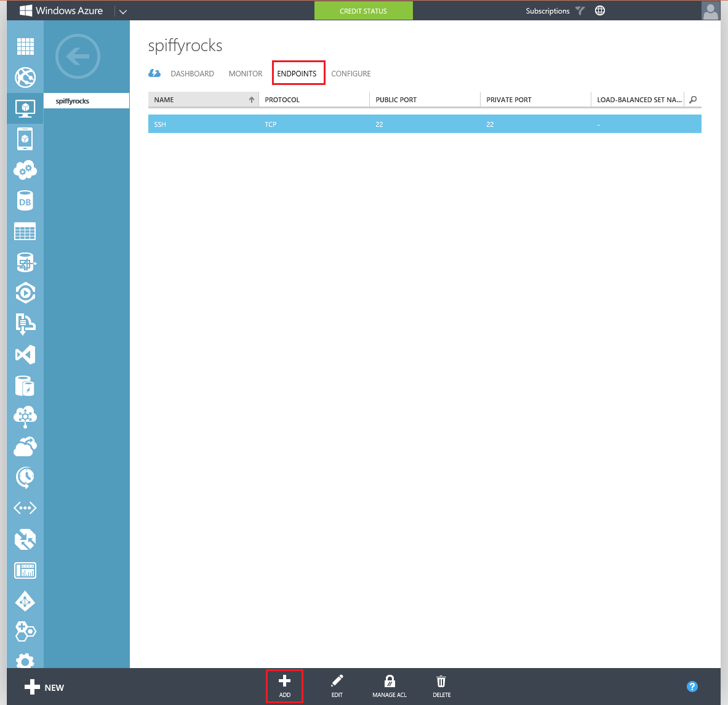Select the SSH endpoint row
The width and height of the screenshot is (728, 705).
(425, 124)
